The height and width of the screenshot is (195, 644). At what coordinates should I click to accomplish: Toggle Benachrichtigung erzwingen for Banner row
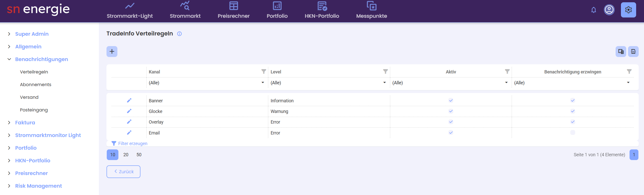point(573,101)
